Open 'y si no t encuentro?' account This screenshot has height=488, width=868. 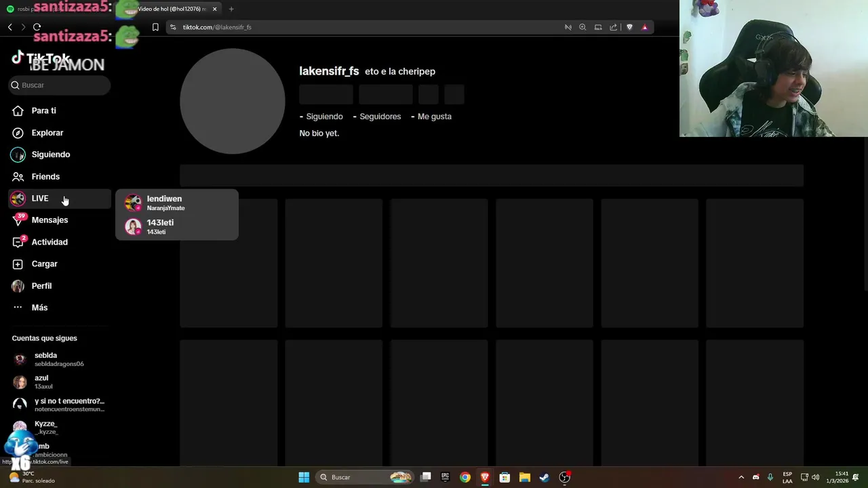pyautogui.click(x=60, y=405)
